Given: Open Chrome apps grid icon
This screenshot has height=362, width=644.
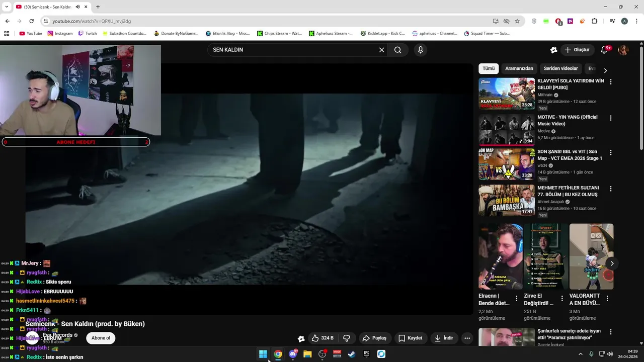Looking at the screenshot, I should pyautogui.click(x=7, y=34).
